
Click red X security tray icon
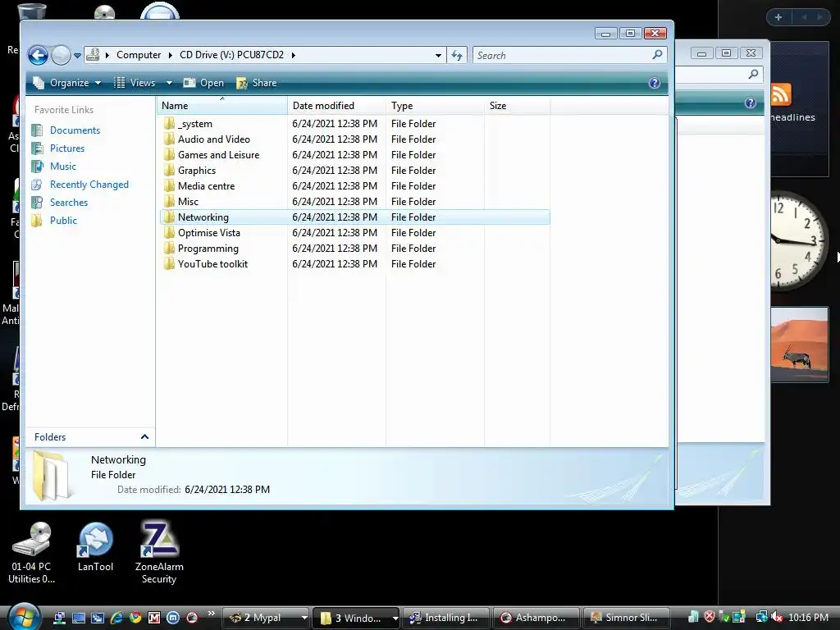coord(710,617)
